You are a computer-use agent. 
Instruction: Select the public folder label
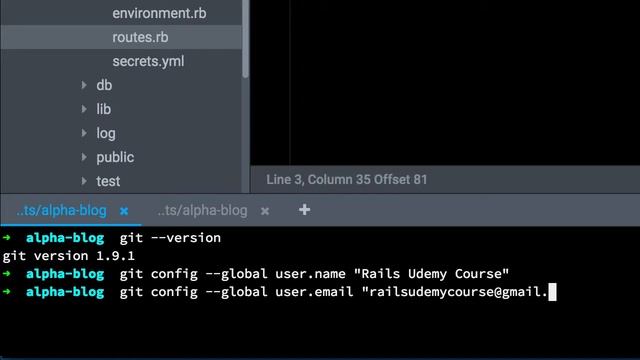[x=115, y=157]
